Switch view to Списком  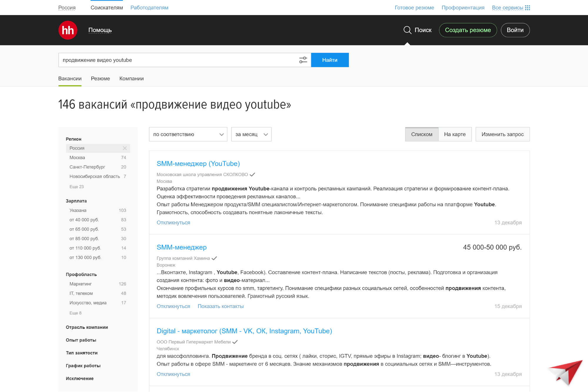tap(422, 134)
